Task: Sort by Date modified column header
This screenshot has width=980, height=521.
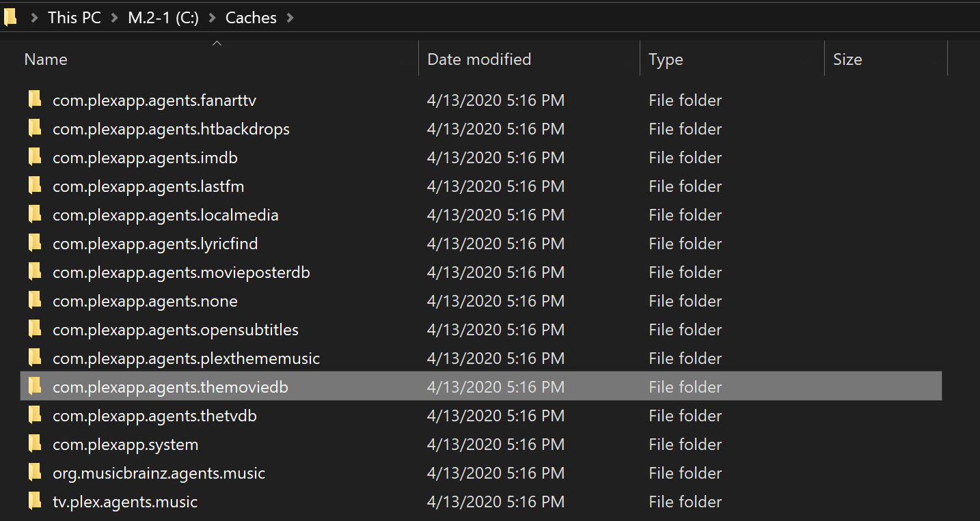Action: click(479, 59)
